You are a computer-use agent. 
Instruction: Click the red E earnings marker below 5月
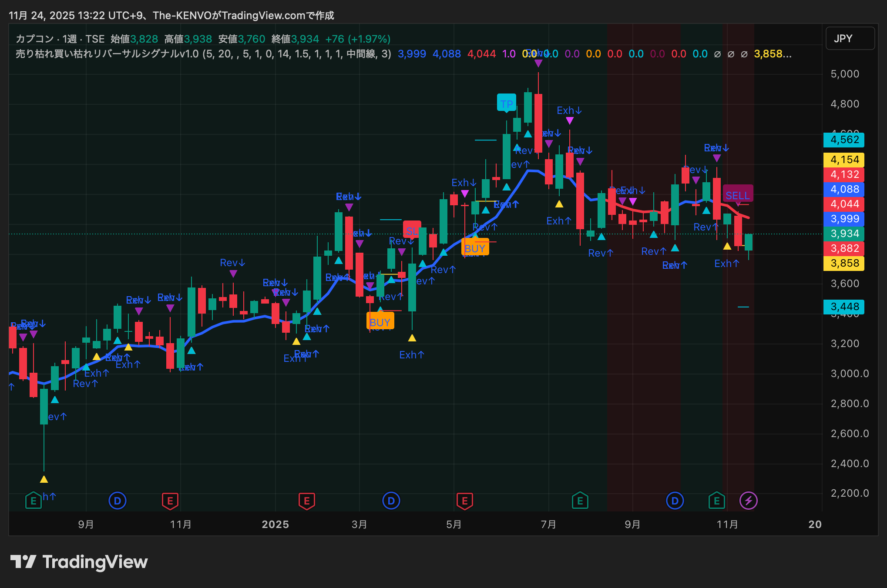tap(464, 501)
